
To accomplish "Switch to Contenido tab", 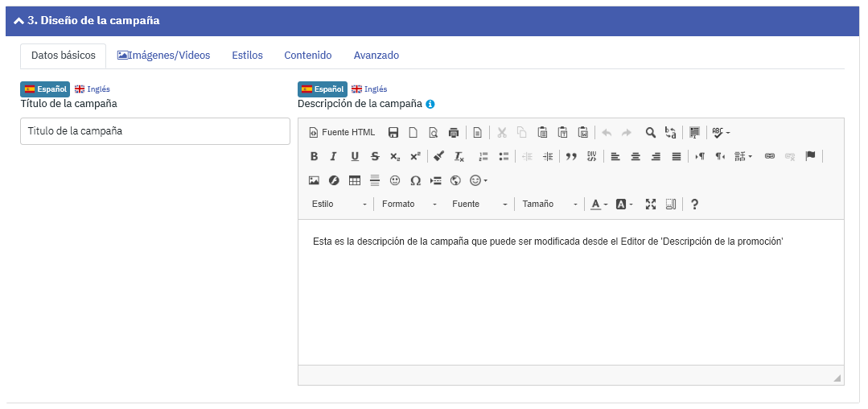I will [308, 56].
